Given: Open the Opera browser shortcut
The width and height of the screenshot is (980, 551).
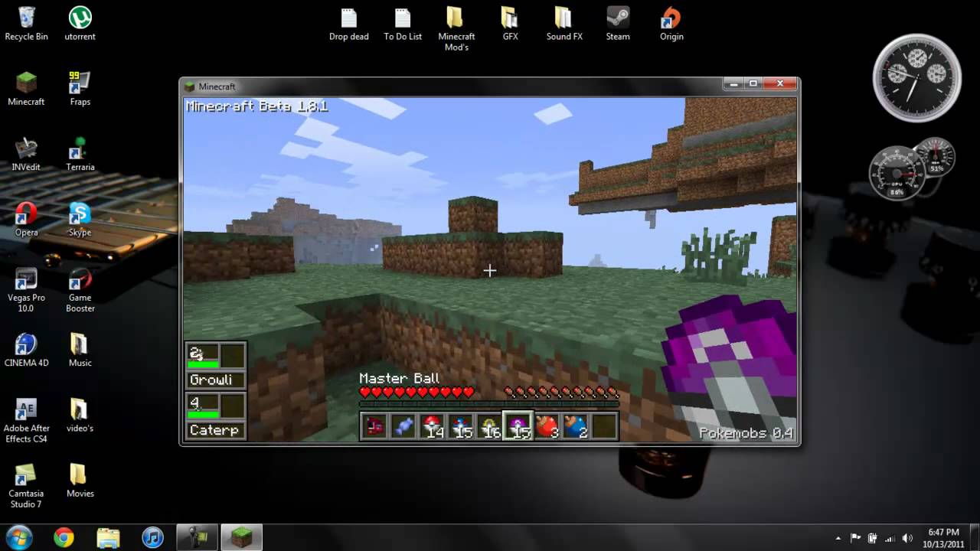Looking at the screenshot, I should pos(26,220).
